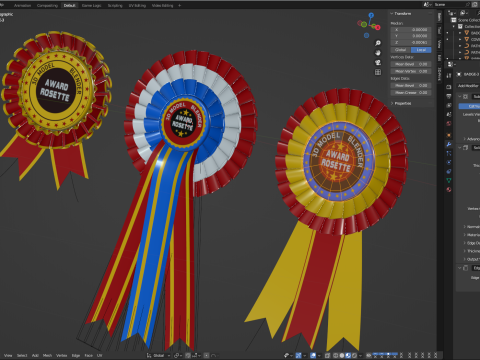Viewport: 480px width, 360px height.
Task: Switch perspective/orthographic grid icon
Action: [378, 72]
